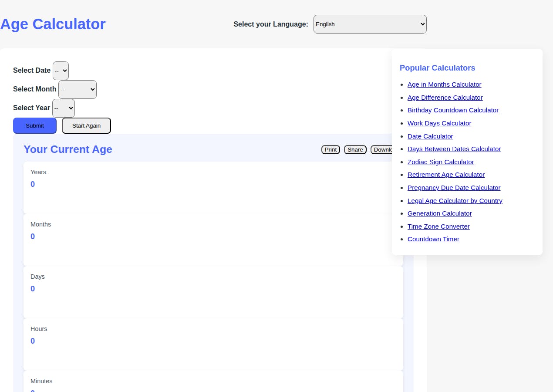Open Birthday Countdown Calculator link
This screenshot has height=392, width=553.
(453, 110)
